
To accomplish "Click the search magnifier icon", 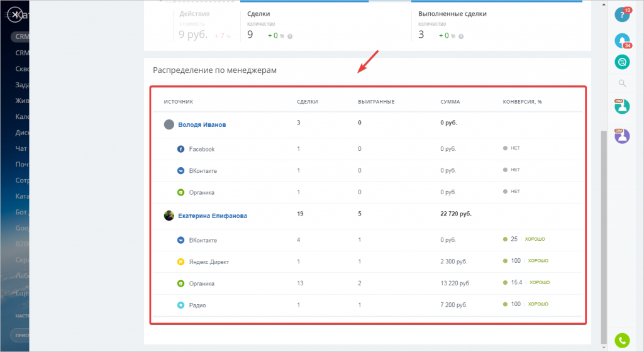I will [622, 83].
